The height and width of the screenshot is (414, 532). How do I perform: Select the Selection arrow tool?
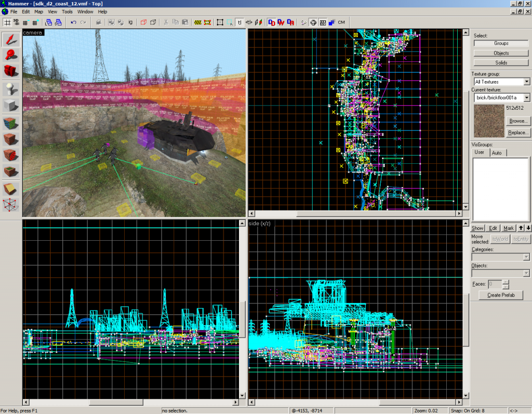click(x=11, y=40)
